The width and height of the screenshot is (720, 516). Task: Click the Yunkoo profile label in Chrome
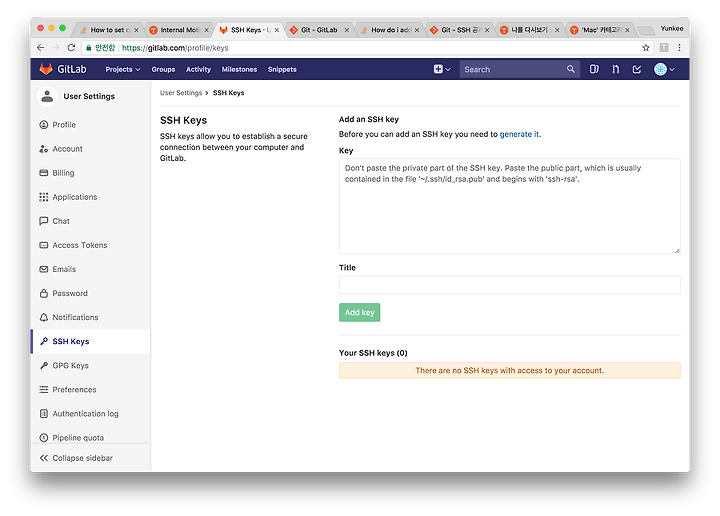coord(672,28)
